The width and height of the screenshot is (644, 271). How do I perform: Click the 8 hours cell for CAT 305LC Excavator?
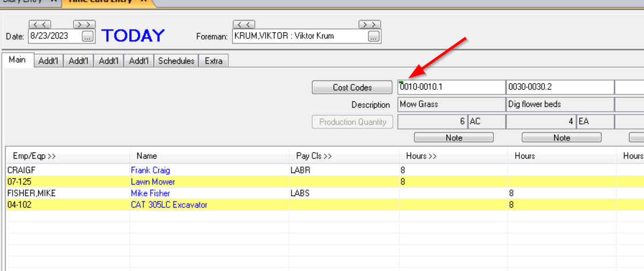tap(562, 204)
